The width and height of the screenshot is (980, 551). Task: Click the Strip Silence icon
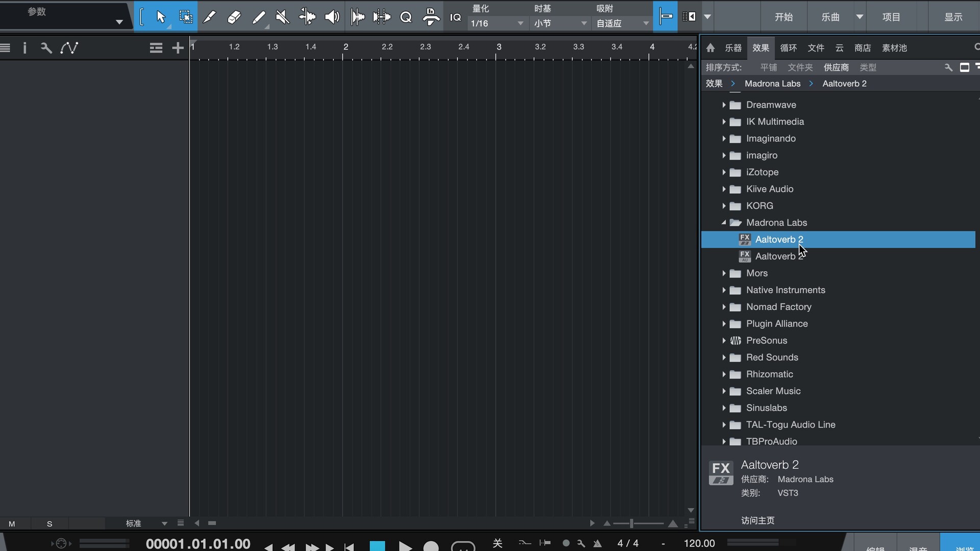[382, 17]
